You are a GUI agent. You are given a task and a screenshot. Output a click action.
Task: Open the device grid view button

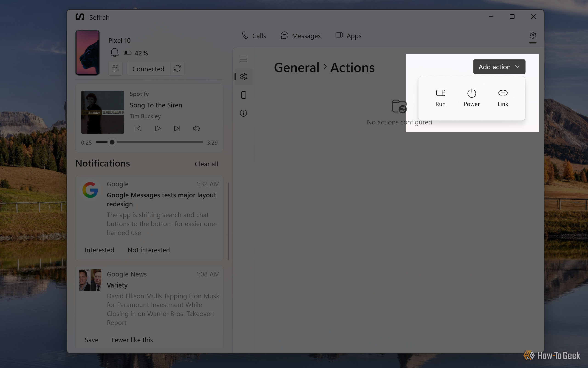tap(115, 68)
